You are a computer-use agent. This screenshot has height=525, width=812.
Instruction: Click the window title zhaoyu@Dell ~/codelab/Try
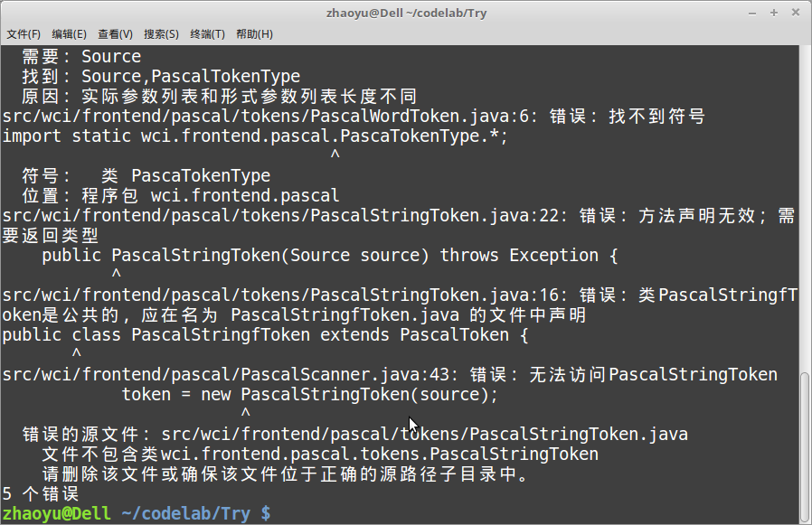click(x=407, y=13)
